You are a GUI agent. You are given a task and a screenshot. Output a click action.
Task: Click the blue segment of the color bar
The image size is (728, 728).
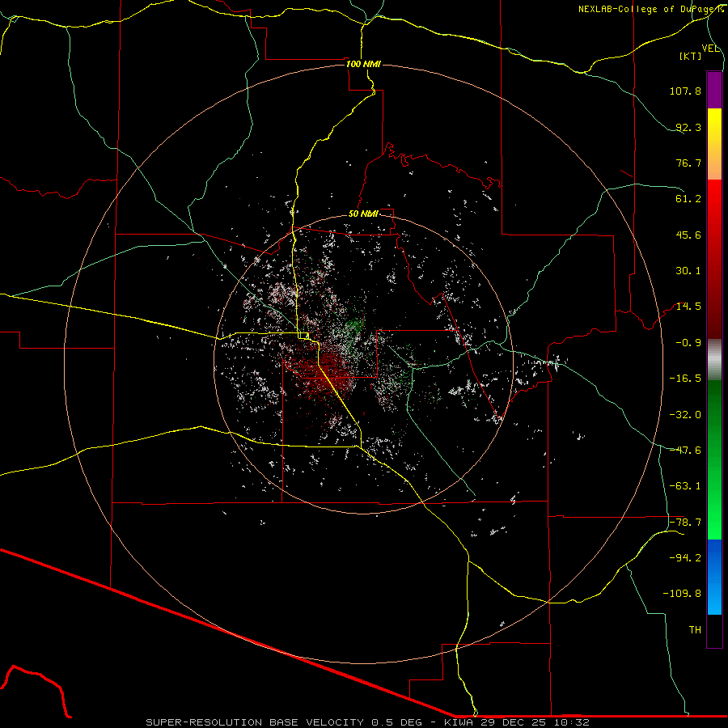[714, 577]
